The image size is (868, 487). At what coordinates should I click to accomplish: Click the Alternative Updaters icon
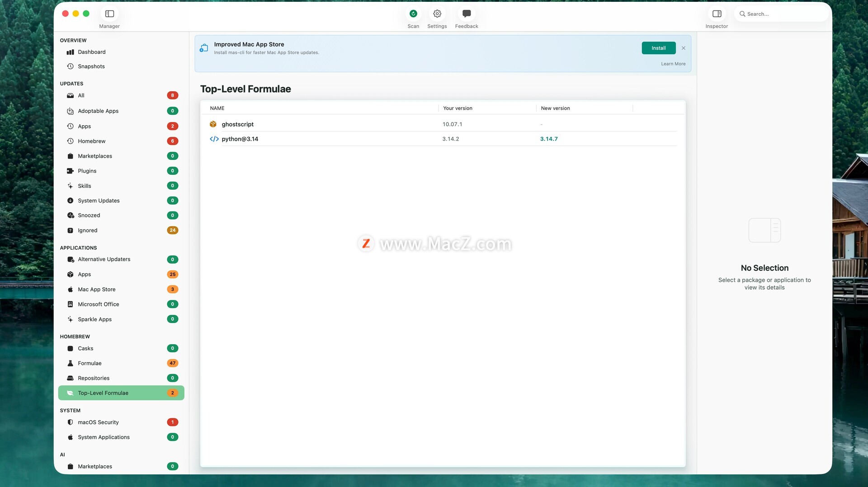71,259
